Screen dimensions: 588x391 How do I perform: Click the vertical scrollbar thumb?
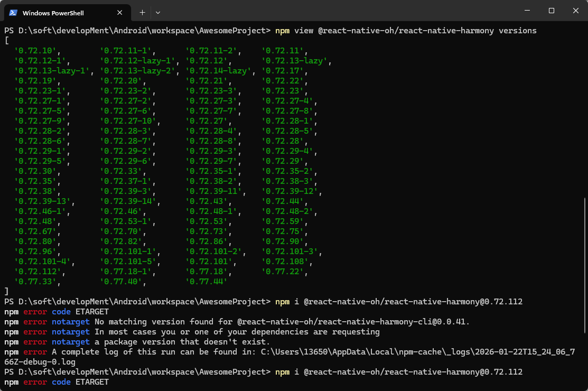pyautogui.click(x=585, y=265)
